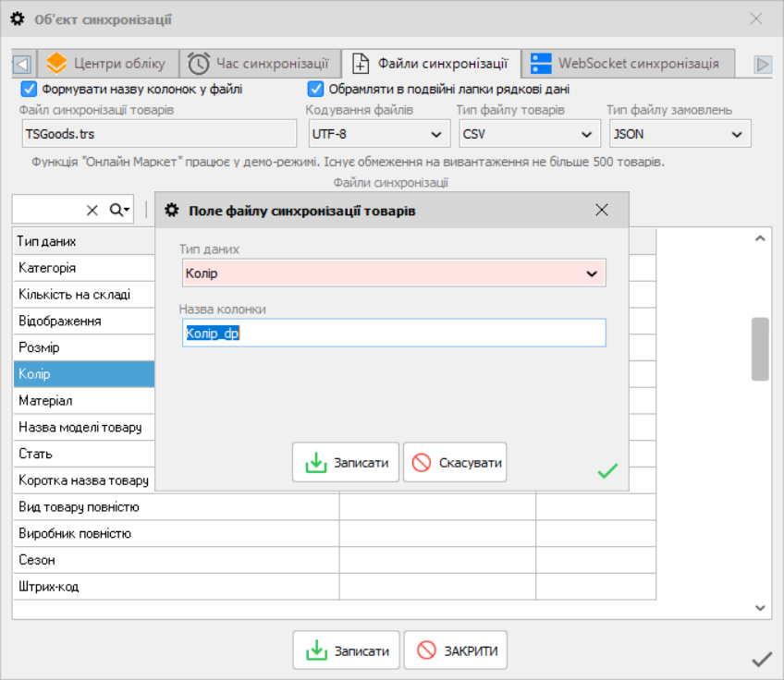Click green checkmark icon in the field dialog
784x680 pixels.
tap(607, 470)
